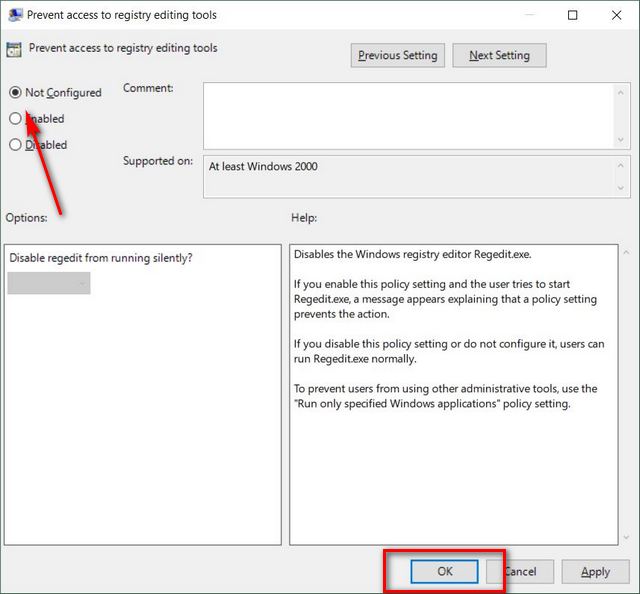Select the Disabled radio button
The height and width of the screenshot is (594, 640).
pyautogui.click(x=15, y=145)
